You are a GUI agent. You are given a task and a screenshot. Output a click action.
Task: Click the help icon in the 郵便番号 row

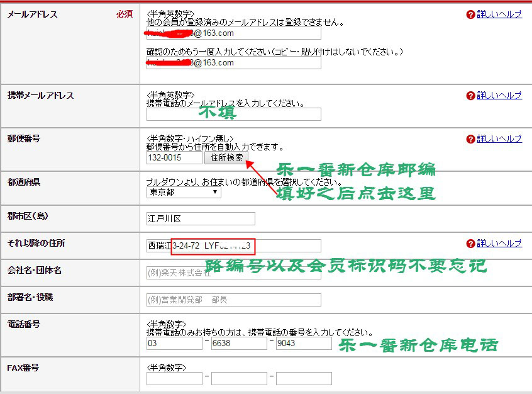470,139
